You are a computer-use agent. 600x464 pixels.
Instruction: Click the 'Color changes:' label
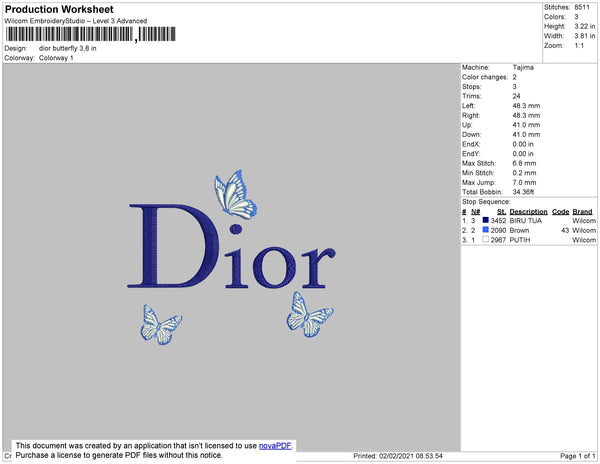(x=485, y=77)
